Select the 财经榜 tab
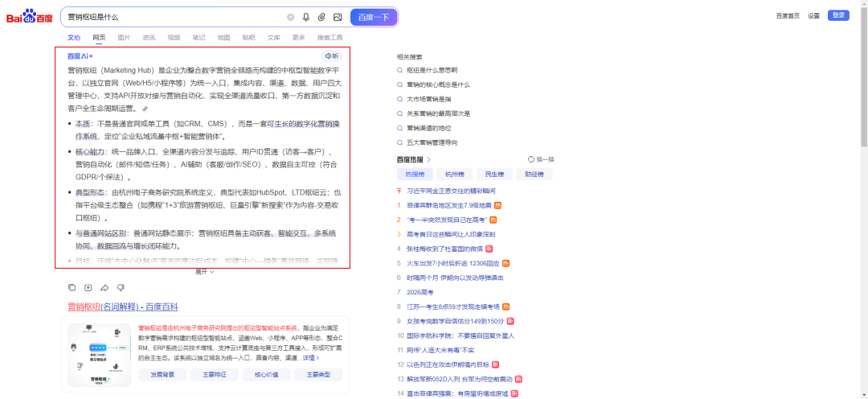868x399 pixels. (x=534, y=174)
